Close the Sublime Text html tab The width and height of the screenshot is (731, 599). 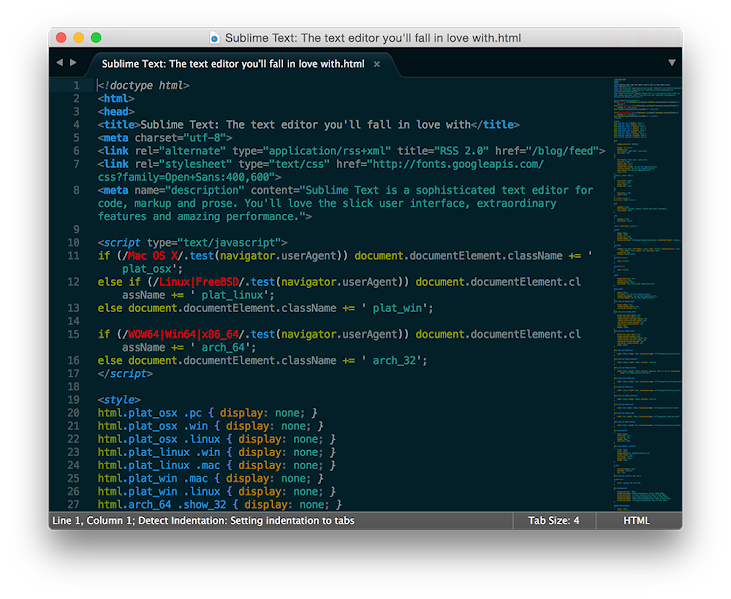[x=377, y=64]
